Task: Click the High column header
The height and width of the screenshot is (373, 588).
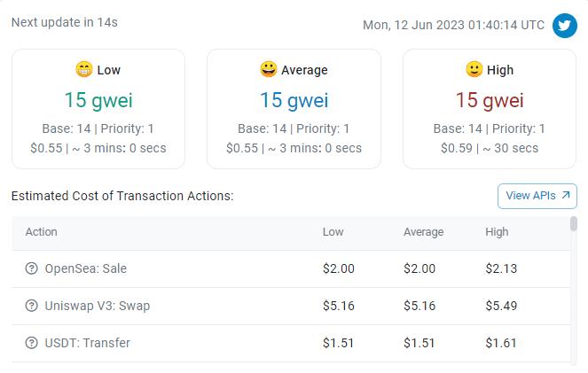Action: pos(497,232)
